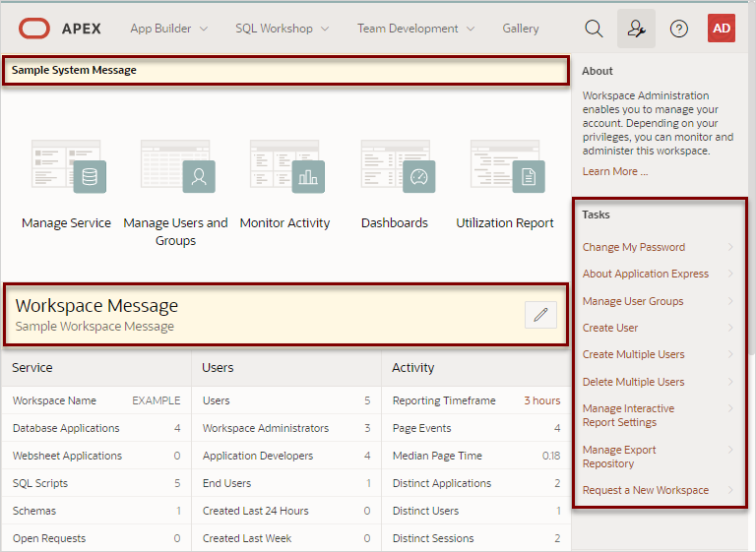Click the Dashboards label
Screen dimensions: 756x552
tap(395, 222)
